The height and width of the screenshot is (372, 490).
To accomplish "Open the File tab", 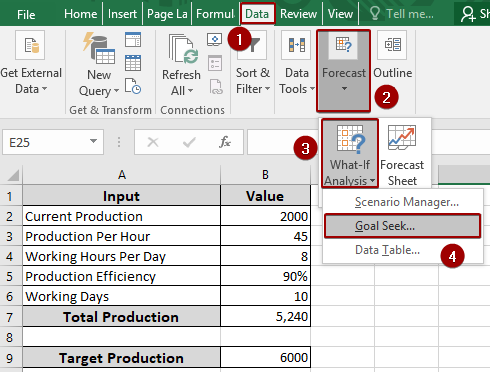I will (x=26, y=14).
